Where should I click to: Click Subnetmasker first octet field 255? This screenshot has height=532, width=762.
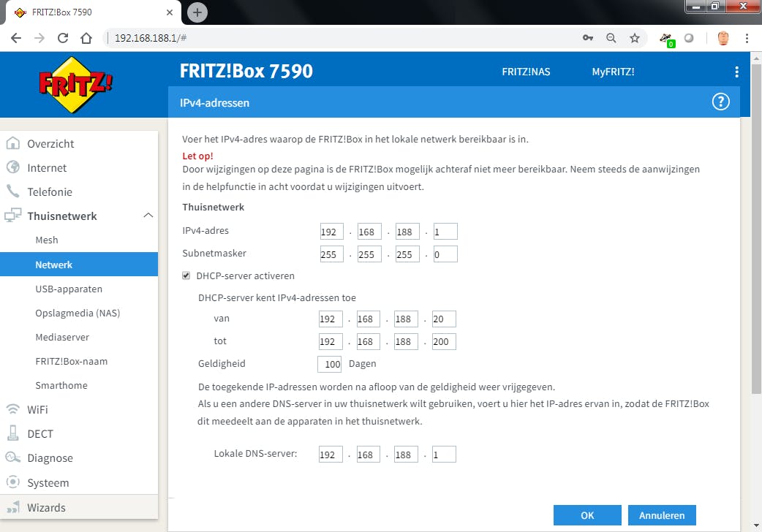[331, 254]
